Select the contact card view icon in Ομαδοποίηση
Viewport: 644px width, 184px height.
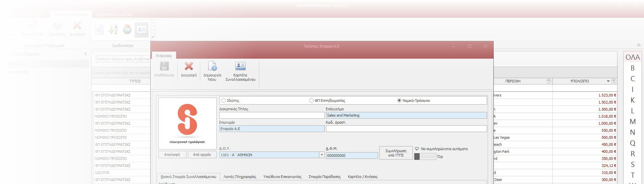click(x=142, y=29)
